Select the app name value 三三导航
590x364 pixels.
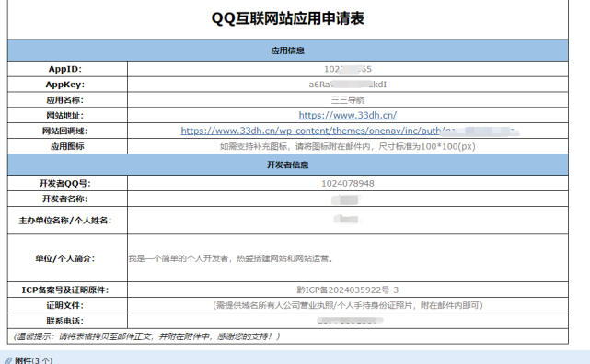348,100
